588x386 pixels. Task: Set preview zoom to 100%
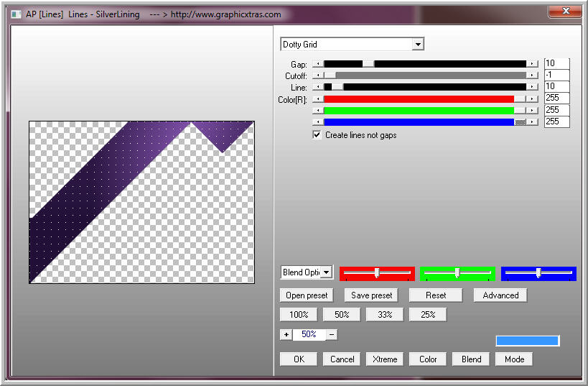(299, 315)
